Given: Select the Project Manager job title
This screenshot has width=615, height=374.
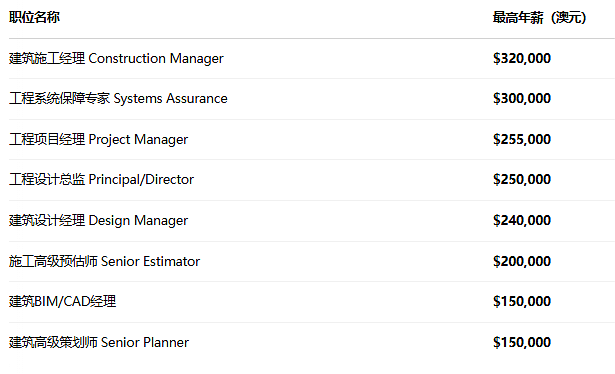Looking at the screenshot, I should [98, 140].
